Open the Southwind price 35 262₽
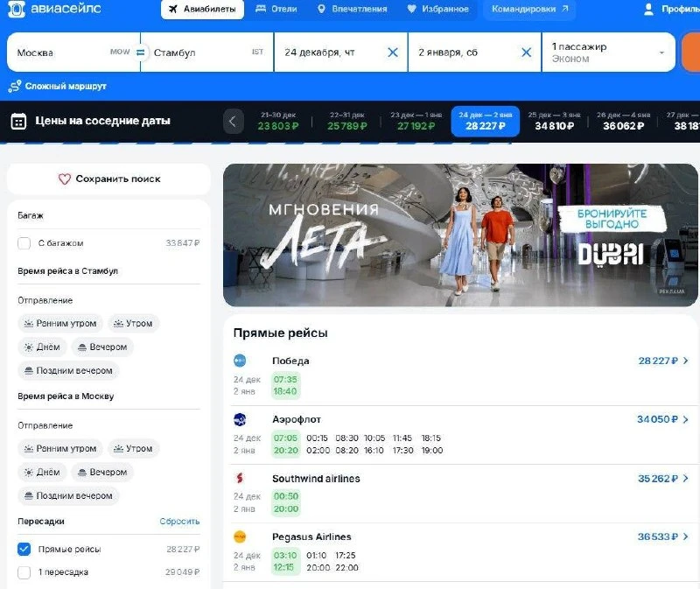 click(x=663, y=479)
